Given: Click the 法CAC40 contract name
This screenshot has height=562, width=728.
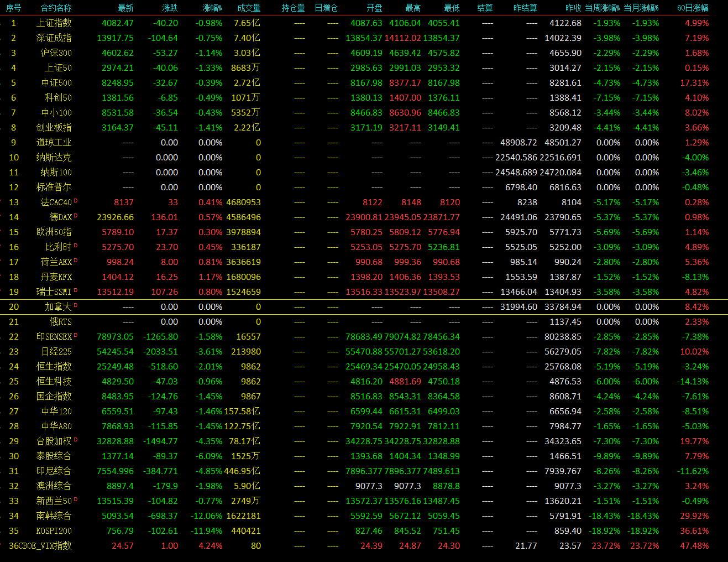Looking at the screenshot, I should pos(56,202).
